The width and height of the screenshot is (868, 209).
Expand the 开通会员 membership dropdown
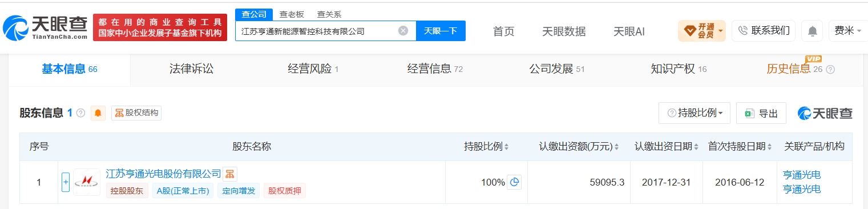(701, 31)
